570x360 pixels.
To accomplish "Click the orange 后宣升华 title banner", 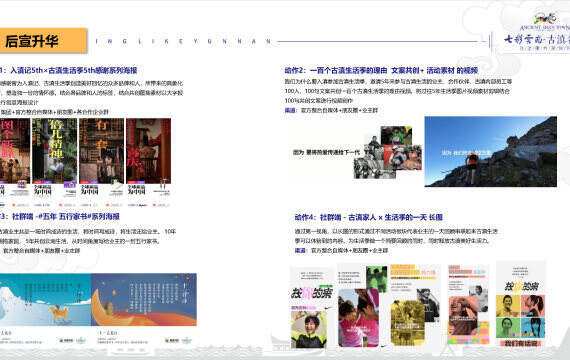I will (43, 40).
